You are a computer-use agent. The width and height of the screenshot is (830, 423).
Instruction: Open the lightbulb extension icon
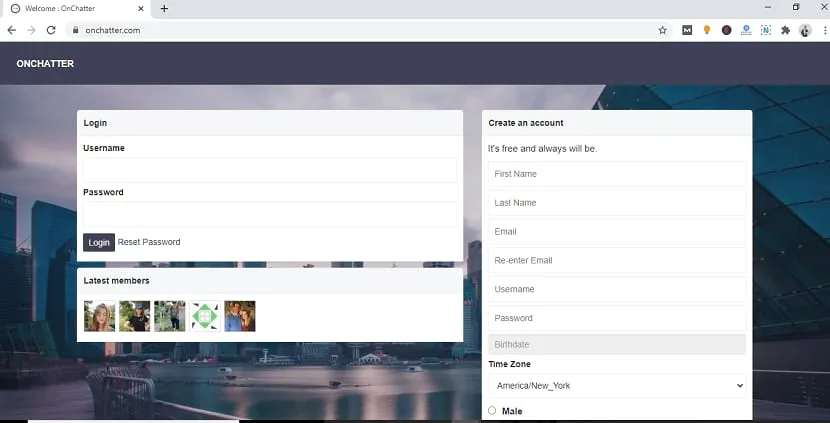point(707,30)
